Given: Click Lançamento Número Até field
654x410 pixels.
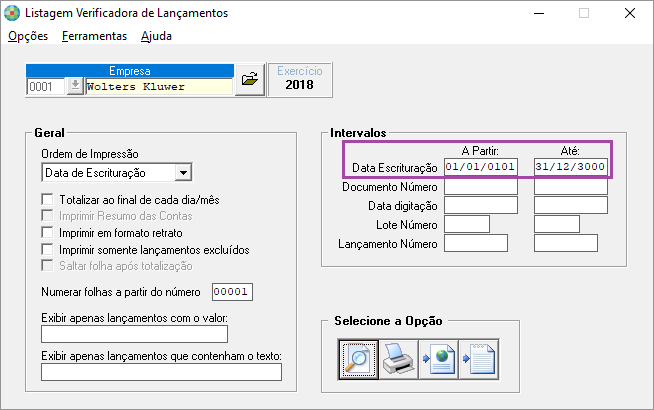Looking at the screenshot, I should (x=566, y=243).
